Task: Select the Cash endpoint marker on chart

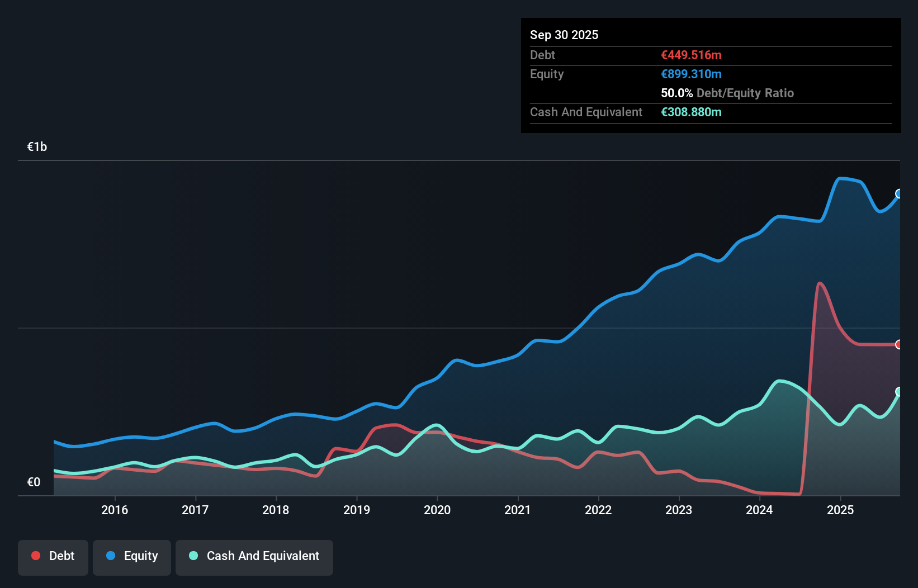Action: click(x=899, y=392)
